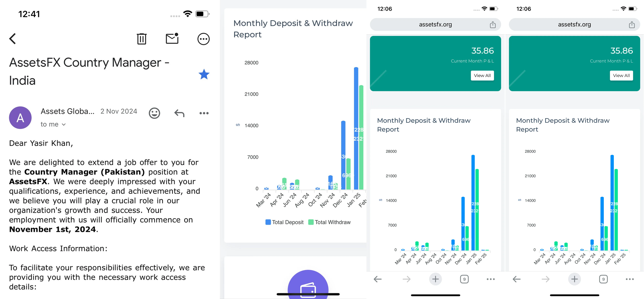
Task: Tap the subject "AssetsFX Country Manager - India"
Action: tap(89, 71)
